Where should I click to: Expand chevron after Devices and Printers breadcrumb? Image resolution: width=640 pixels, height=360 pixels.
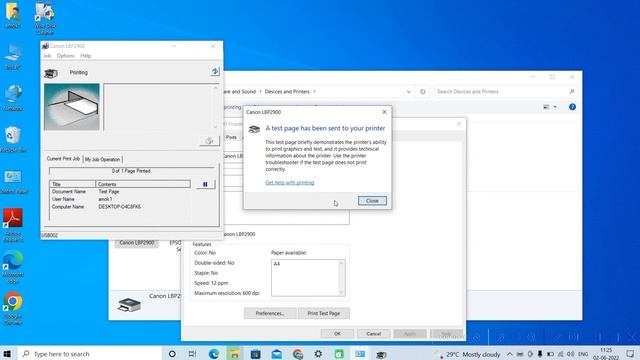coord(314,91)
